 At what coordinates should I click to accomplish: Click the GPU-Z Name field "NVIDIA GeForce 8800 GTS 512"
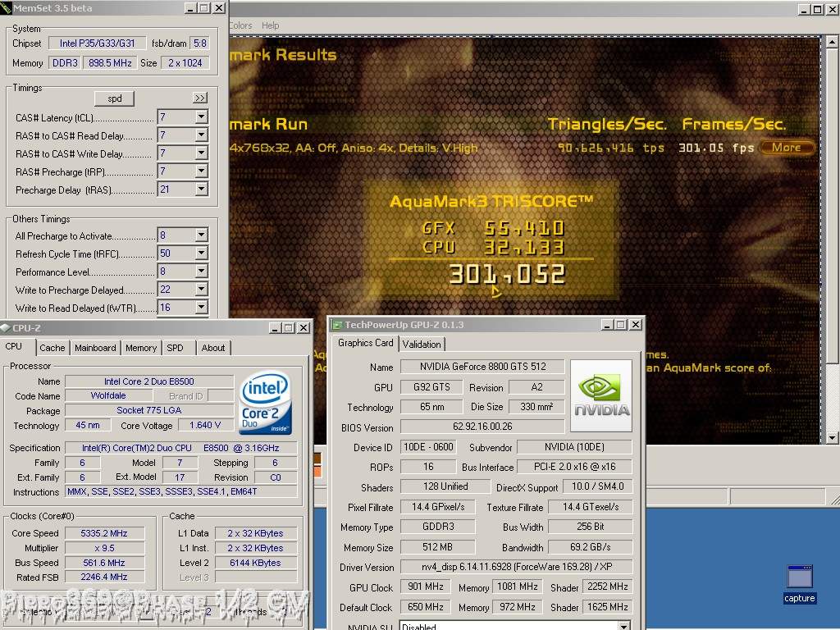(x=482, y=367)
